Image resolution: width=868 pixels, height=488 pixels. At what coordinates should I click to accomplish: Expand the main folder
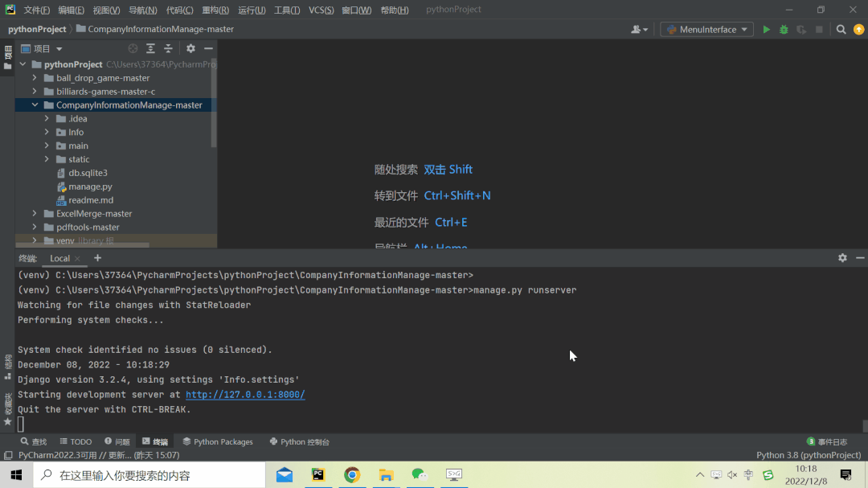click(47, 146)
